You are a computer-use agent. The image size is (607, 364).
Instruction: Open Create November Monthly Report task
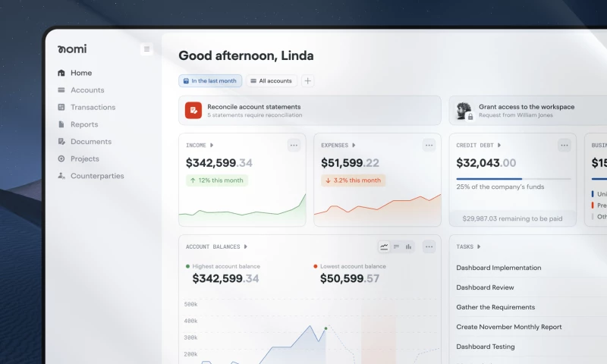coord(508,327)
